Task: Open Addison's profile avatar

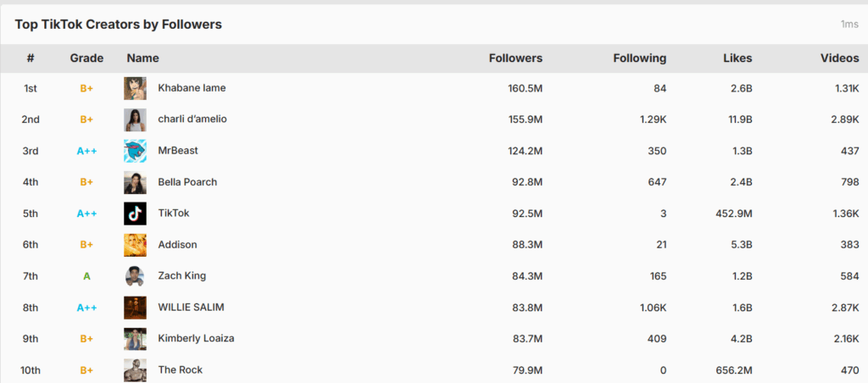Action: [135, 245]
